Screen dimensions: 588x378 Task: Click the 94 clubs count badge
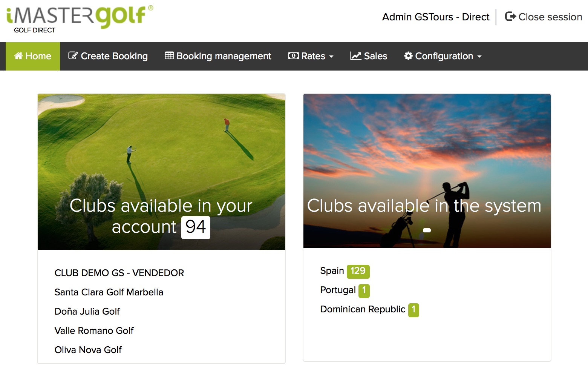click(x=196, y=227)
